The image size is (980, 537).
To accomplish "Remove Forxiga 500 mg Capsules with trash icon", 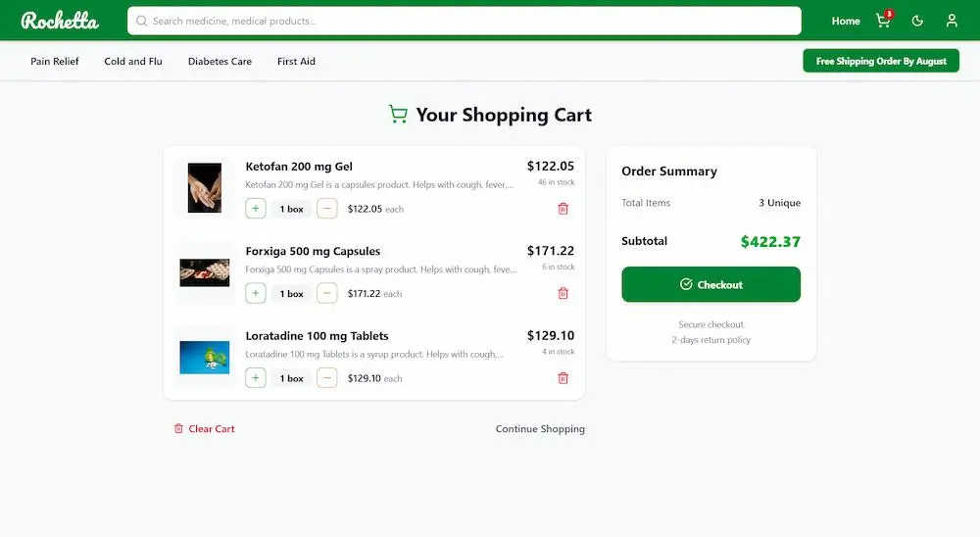I will [563, 293].
